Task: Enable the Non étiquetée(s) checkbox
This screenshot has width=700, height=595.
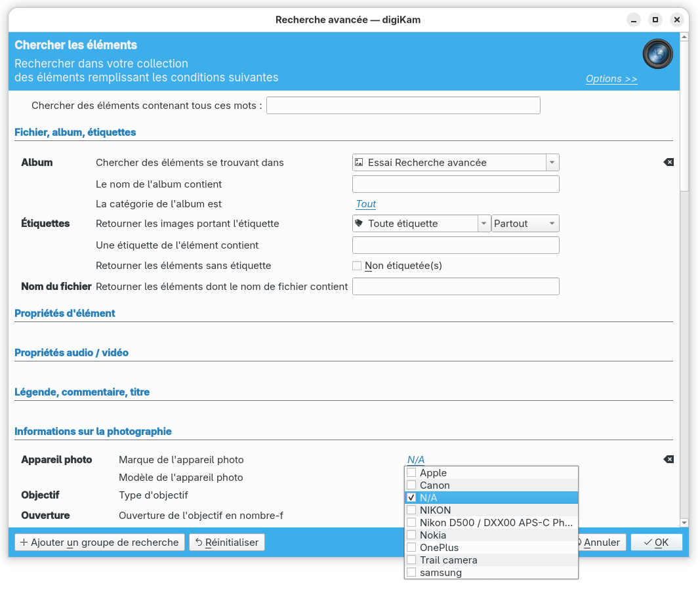Action: [357, 266]
